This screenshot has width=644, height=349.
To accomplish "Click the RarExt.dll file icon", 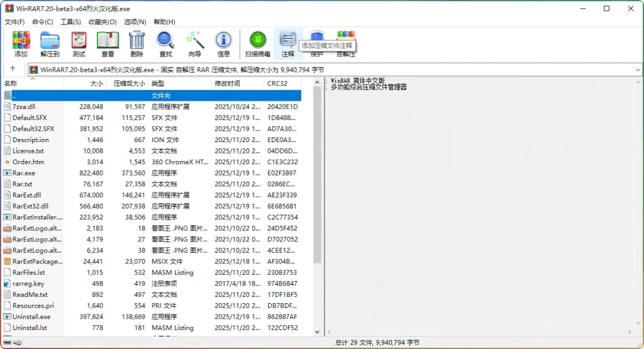I will click(x=8, y=195).
